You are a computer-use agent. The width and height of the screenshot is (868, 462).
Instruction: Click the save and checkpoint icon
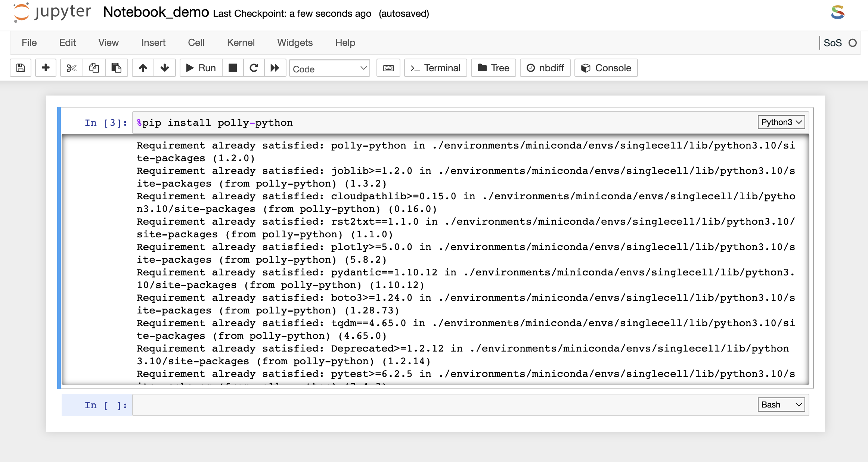click(21, 68)
